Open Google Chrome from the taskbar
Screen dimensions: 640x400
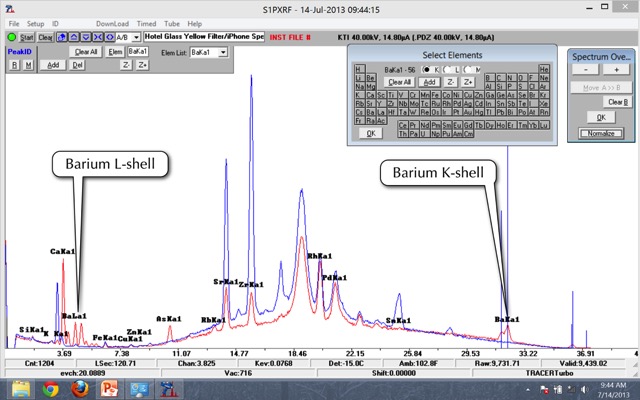point(50,388)
